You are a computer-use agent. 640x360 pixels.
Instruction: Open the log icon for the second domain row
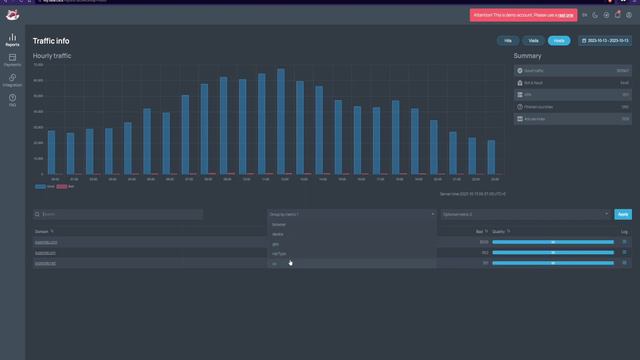coord(624,253)
